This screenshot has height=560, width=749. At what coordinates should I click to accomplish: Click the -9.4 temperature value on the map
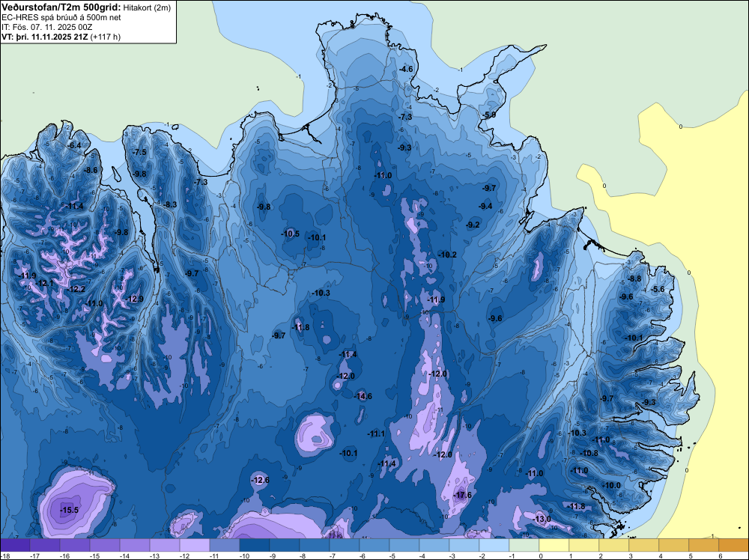(x=485, y=206)
